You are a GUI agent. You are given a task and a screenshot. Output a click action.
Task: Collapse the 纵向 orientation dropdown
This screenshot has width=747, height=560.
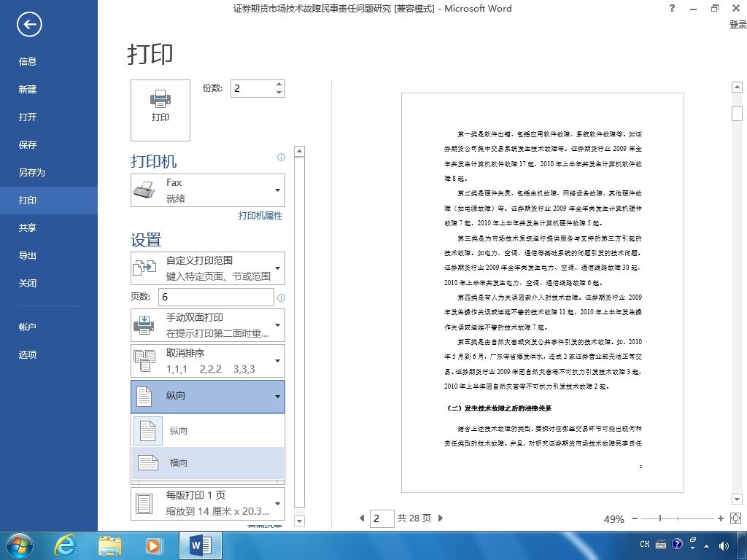point(208,396)
